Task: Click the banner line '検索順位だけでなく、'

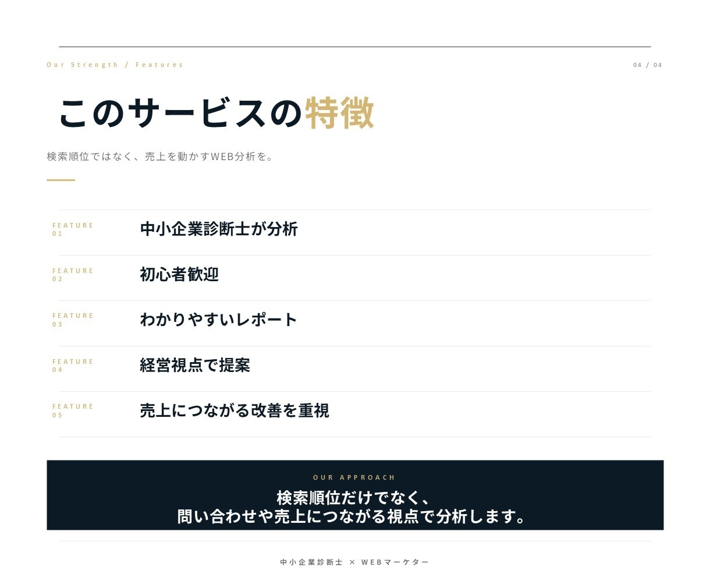Action: [x=354, y=498]
